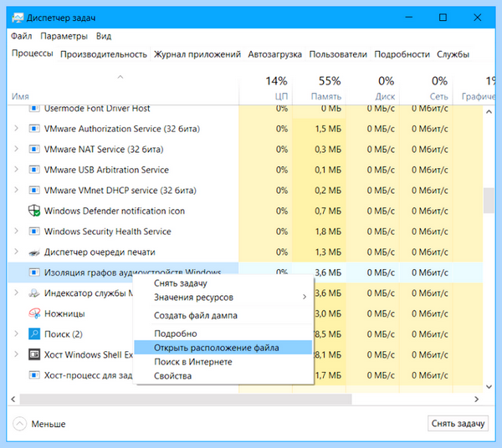Expand VMware USB Arbitration Service row
Screen dimensions: 502x448
17,170
